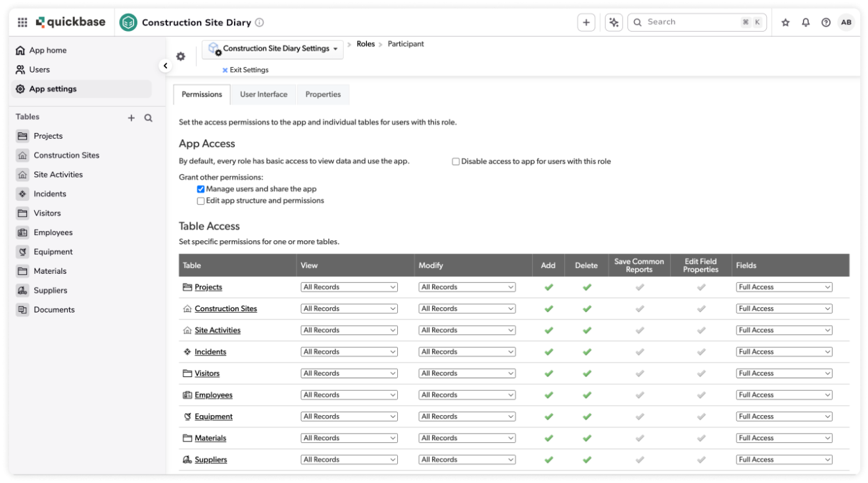The height and width of the screenshot is (483, 868).
Task: Open the Suppliers table link
Action: click(x=211, y=459)
